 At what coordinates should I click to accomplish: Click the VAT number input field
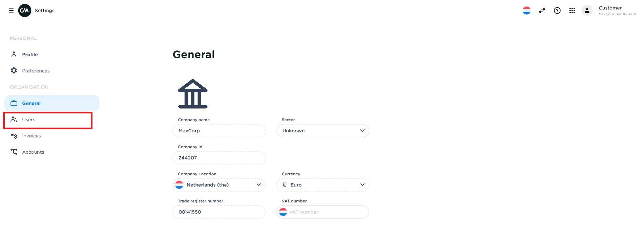(x=327, y=212)
